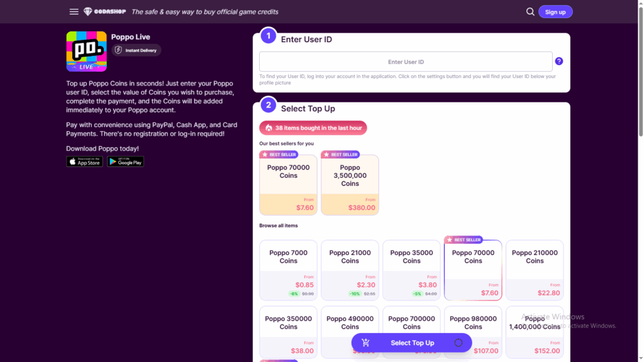Image resolution: width=644 pixels, height=362 pixels.
Task: Click the cart icon on Select Top Up
Action: (x=365, y=343)
